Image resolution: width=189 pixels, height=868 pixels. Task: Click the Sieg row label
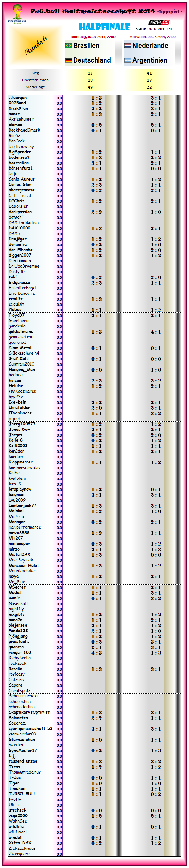click(x=35, y=73)
